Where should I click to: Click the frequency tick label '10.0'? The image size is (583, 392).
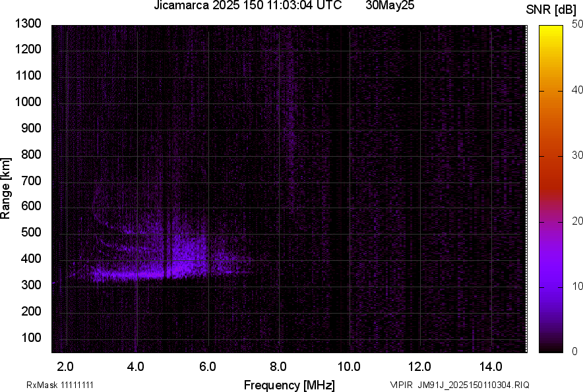349,367
